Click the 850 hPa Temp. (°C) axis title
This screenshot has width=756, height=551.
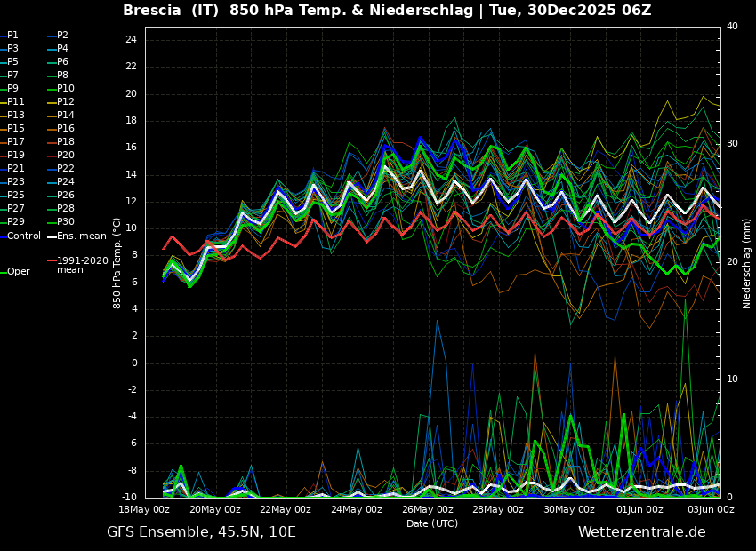click(117, 263)
